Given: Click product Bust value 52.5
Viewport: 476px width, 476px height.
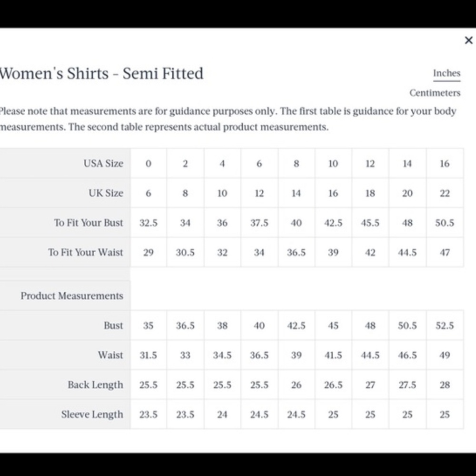Looking at the screenshot, I should 445,326.
